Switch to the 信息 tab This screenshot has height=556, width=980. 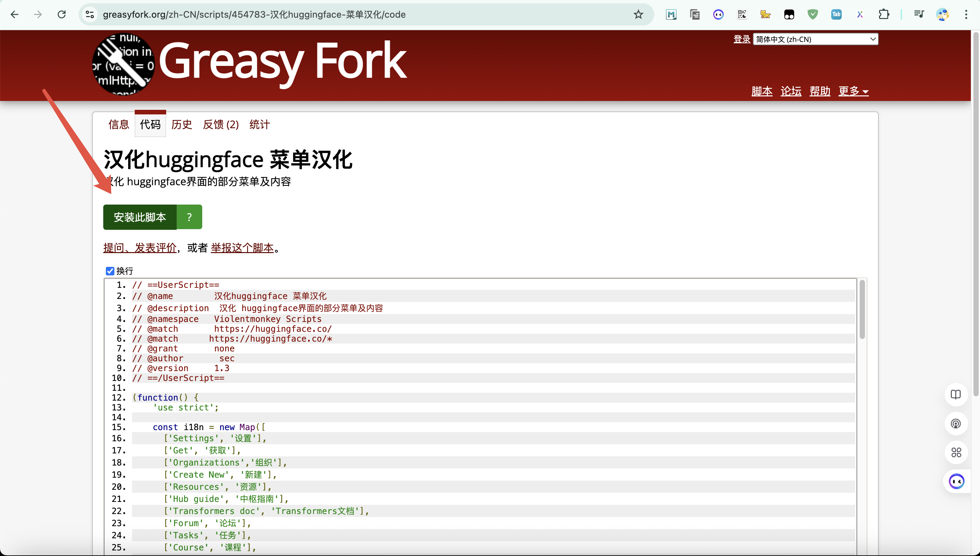(x=119, y=125)
